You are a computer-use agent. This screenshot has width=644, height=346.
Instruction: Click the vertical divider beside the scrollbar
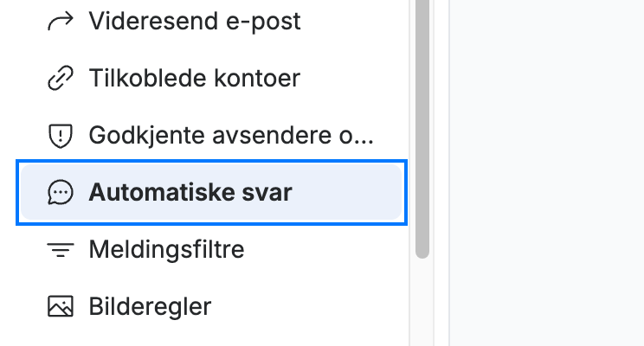449,173
